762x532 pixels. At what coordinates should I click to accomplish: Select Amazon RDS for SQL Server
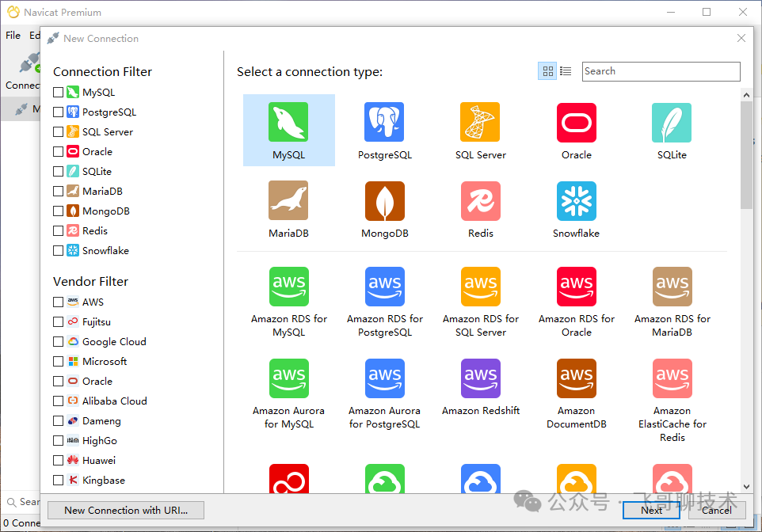point(481,287)
